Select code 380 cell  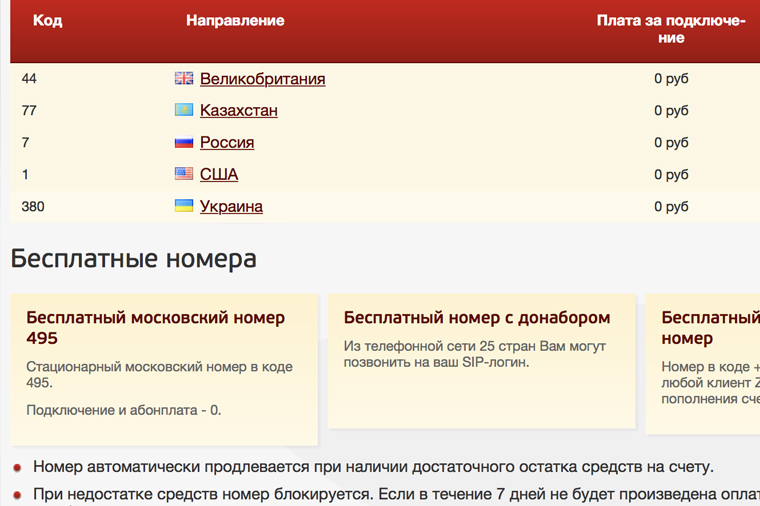(33, 206)
